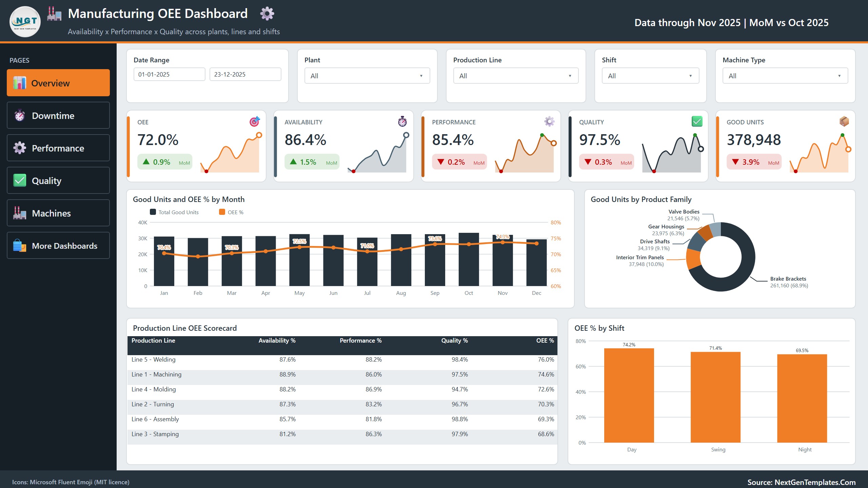Screen dimensions: 868x488
Task: Click the end date field 23-12-2025
Action: [x=245, y=74]
